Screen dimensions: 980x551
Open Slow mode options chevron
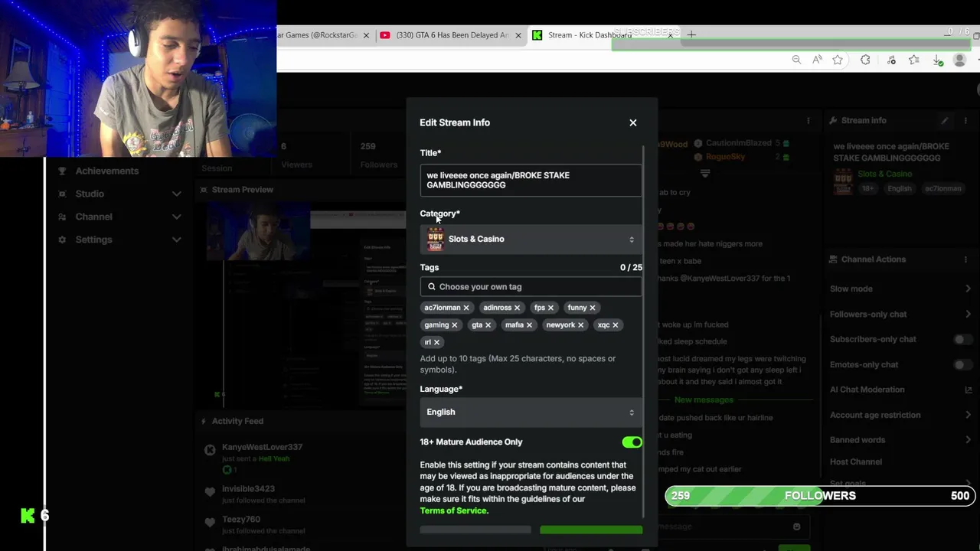[x=968, y=289]
